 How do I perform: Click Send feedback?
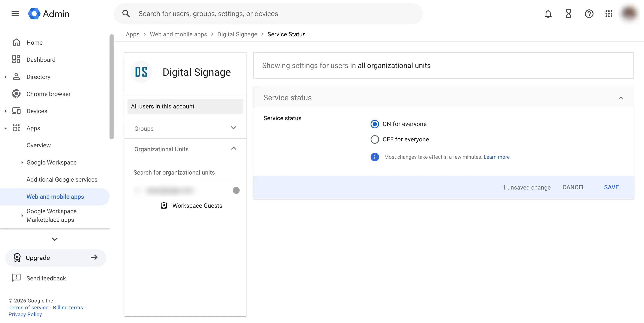pos(46,278)
